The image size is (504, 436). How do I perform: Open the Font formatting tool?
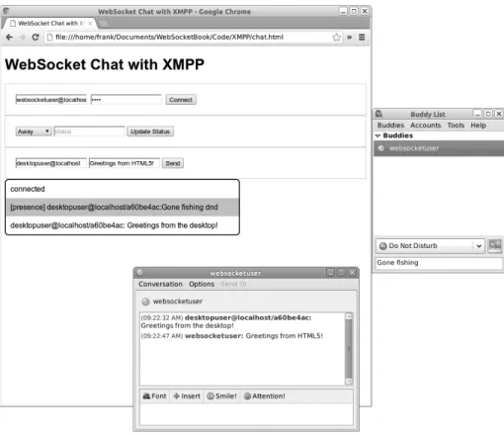click(x=154, y=395)
